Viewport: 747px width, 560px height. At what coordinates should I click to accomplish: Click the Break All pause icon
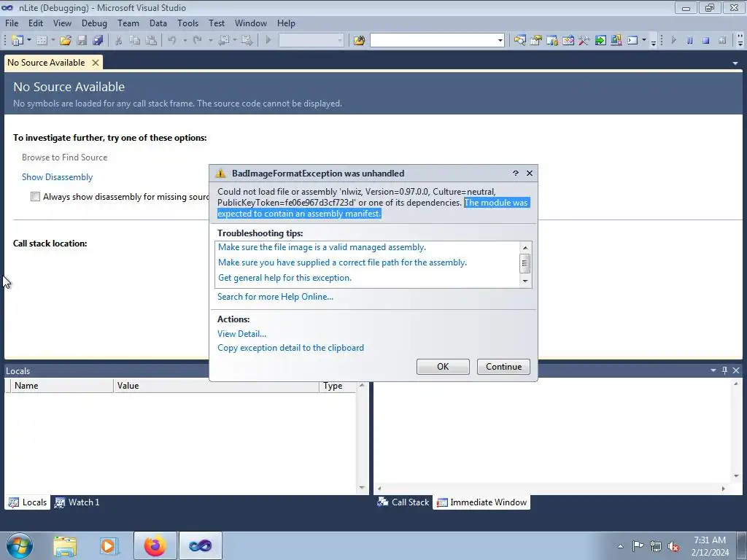[x=690, y=41]
